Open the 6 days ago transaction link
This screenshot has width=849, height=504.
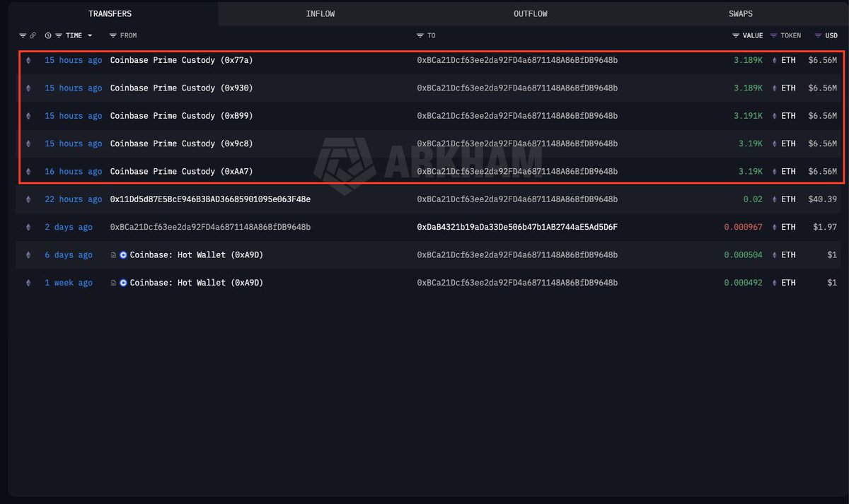tap(69, 255)
